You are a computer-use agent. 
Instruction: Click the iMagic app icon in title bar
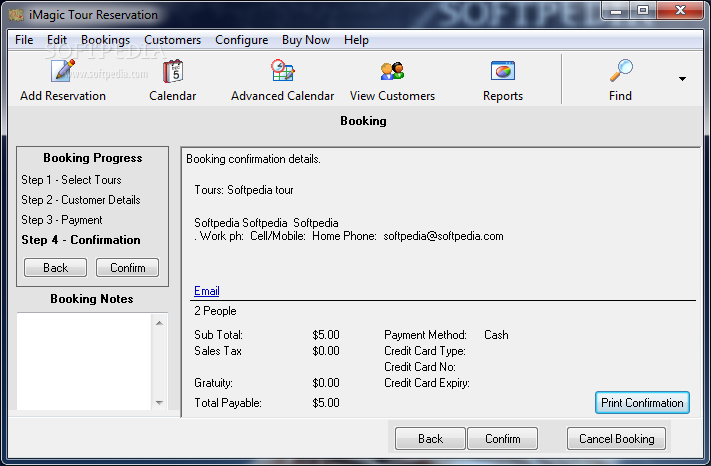(x=16, y=15)
